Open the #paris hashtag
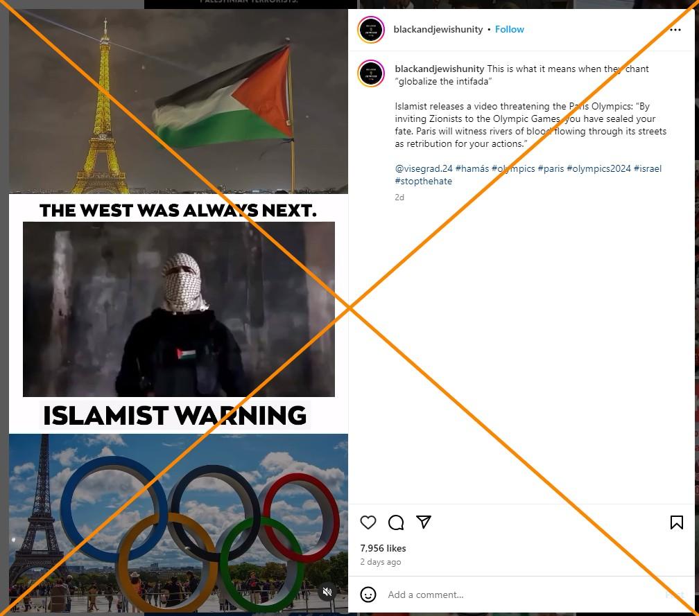This screenshot has height=616, width=699. coord(551,168)
